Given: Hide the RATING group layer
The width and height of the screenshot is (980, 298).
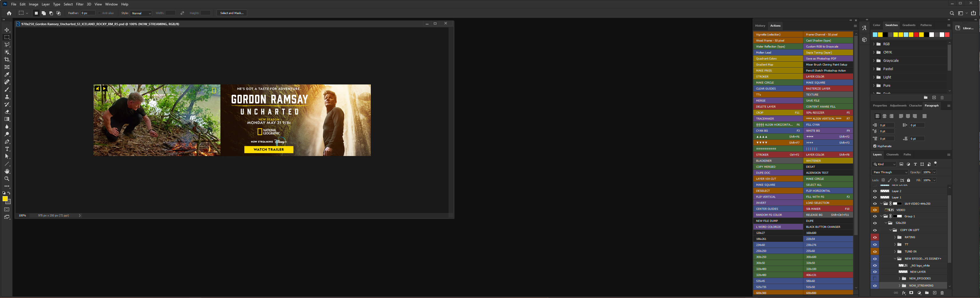Looking at the screenshot, I should pyautogui.click(x=875, y=237).
